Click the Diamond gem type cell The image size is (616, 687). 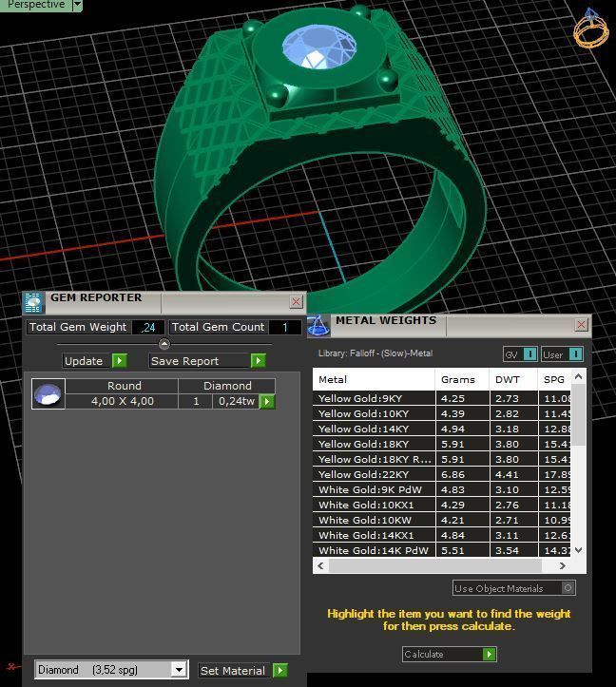tap(227, 386)
